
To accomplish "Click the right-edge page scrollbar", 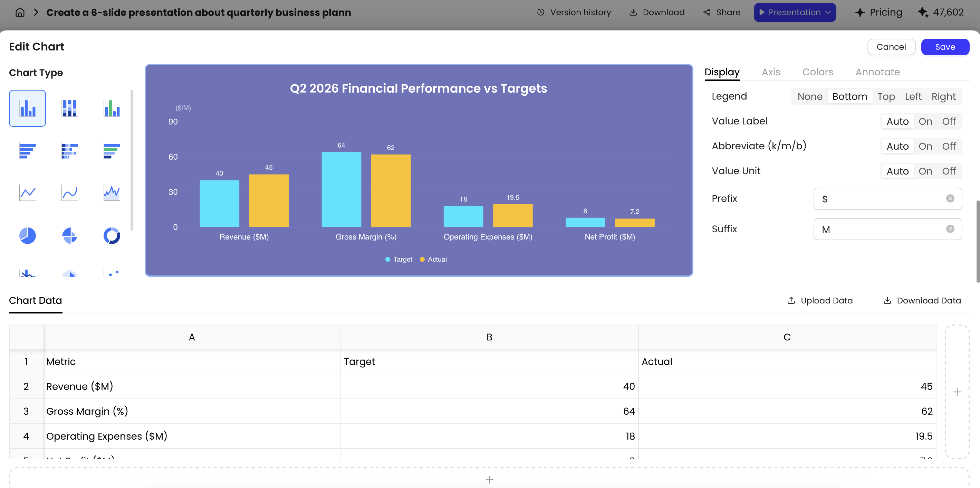I will [x=978, y=241].
